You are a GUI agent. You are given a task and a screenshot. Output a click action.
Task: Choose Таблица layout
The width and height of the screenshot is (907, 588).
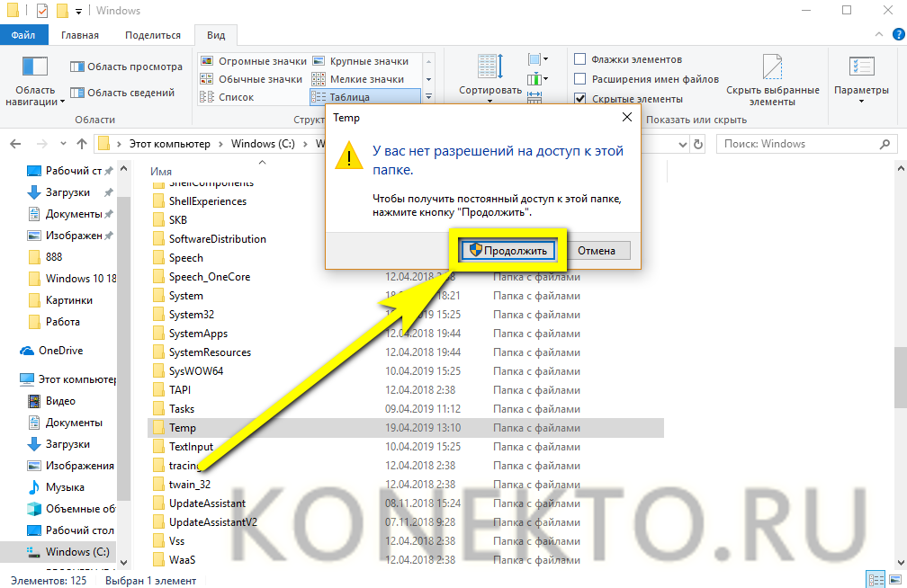(x=365, y=97)
